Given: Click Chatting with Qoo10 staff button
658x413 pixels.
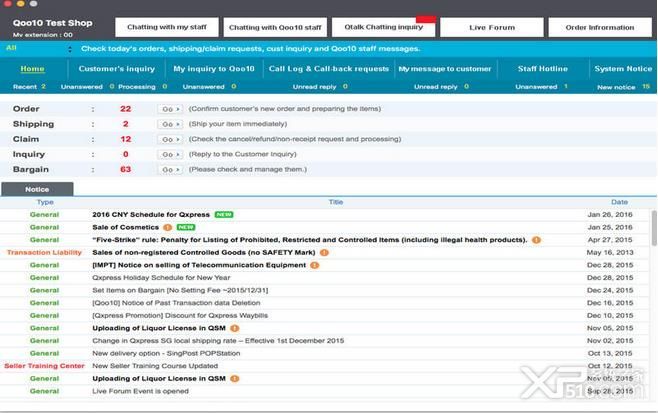Looking at the screenshot, I should click(x=275, y=27).
